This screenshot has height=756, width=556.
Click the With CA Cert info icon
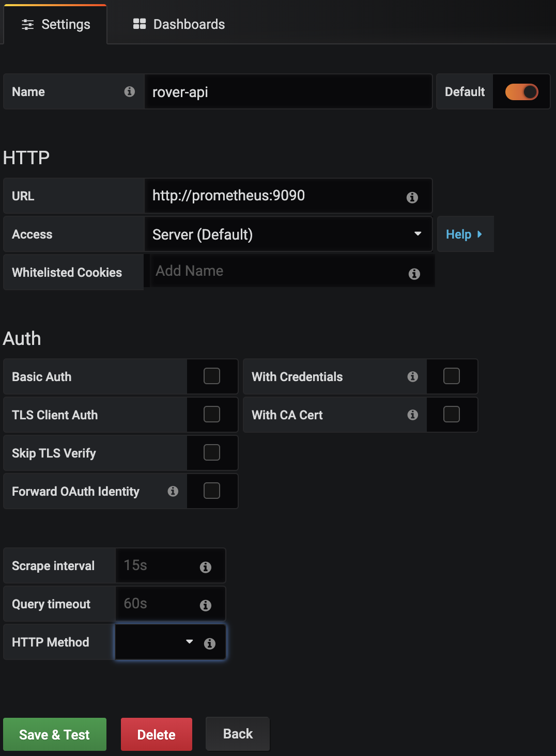coord(412,415)
